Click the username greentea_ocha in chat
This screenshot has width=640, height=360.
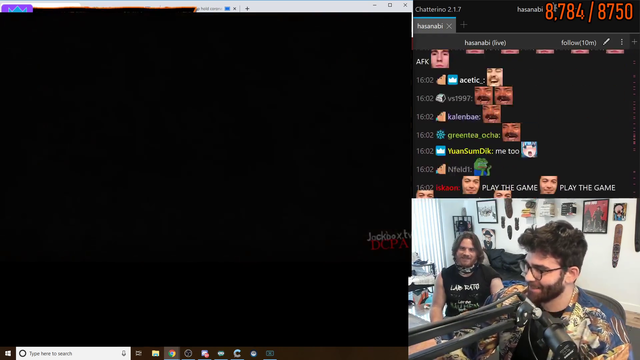(x=474, y=135)
